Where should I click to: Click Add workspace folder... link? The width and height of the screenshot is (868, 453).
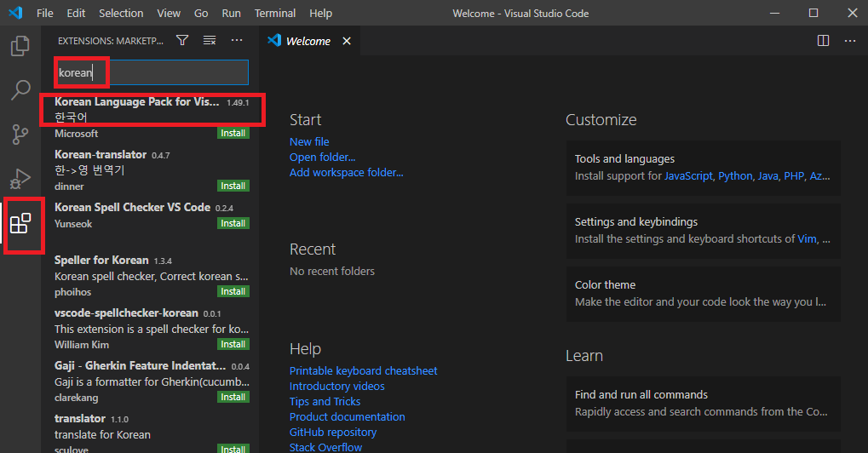(x=346, y=173)
